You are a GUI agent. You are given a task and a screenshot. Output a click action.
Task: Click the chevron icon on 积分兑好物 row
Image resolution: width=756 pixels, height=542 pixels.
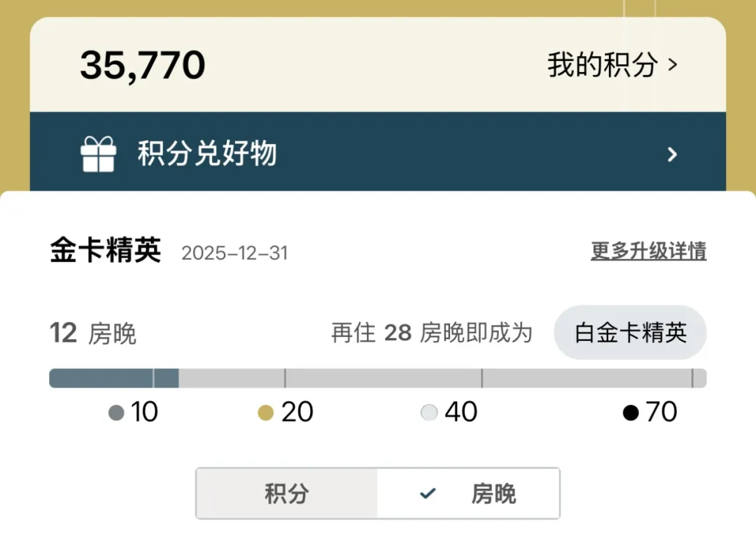(671, 154)
